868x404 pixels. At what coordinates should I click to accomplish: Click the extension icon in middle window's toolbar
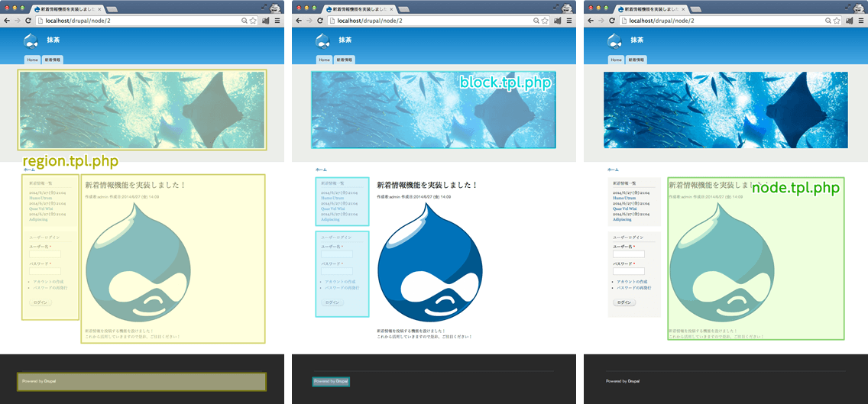(x=558, y=21)
